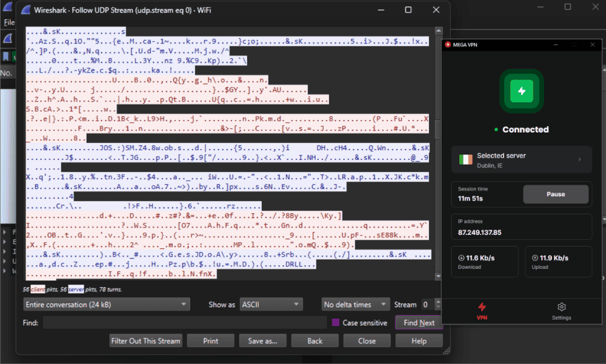The height and width of the screenshot is (364, 606).
Task: Click the Wireshark shark fin title icon
Action: click(x=26, y=10)
